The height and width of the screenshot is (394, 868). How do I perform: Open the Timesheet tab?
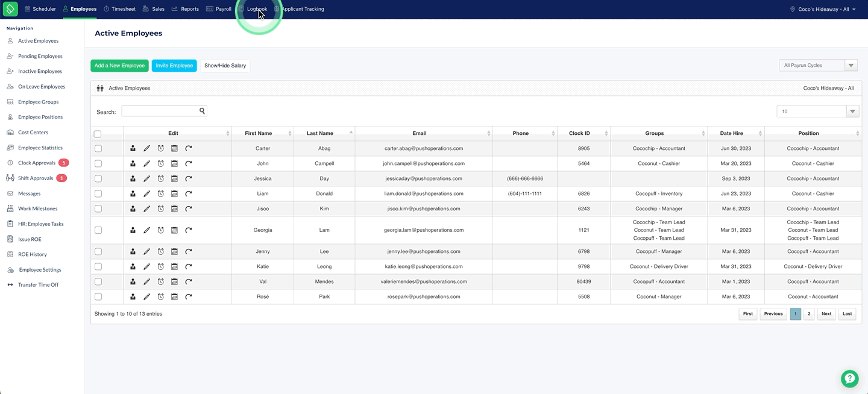click(x=119, y=9)
